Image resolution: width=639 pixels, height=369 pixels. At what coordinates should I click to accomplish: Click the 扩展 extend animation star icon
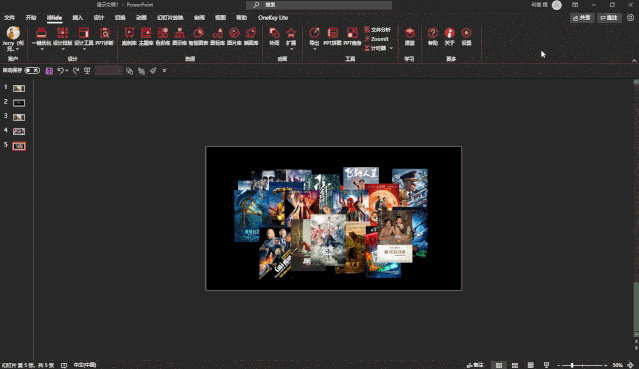pyautogui.click(x=291, y=33)
